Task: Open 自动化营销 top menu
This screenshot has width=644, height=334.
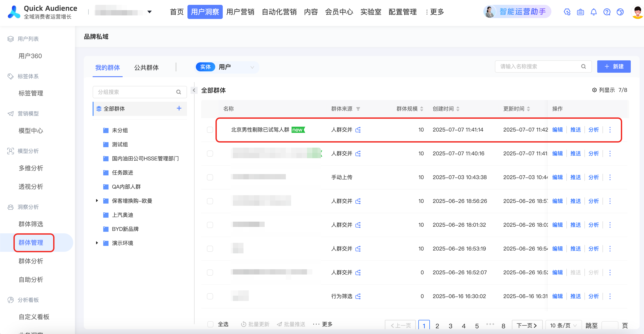Action: tap(279, 12)
